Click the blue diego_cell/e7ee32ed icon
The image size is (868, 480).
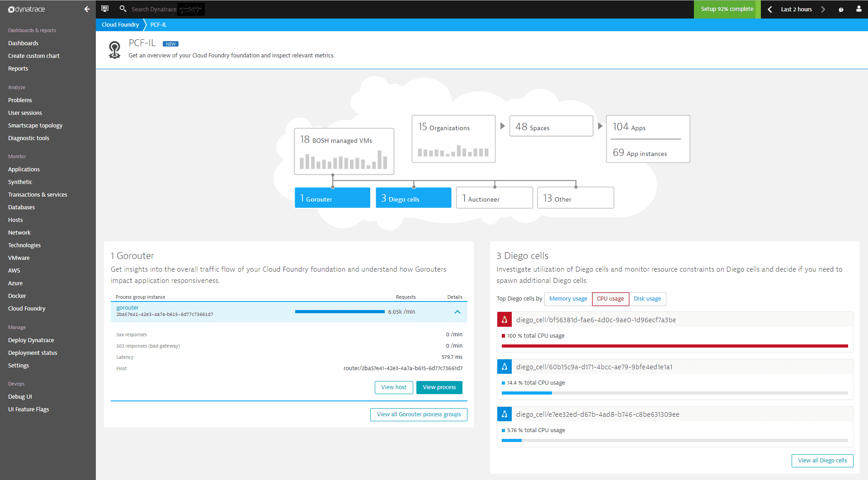pos(504,414)
